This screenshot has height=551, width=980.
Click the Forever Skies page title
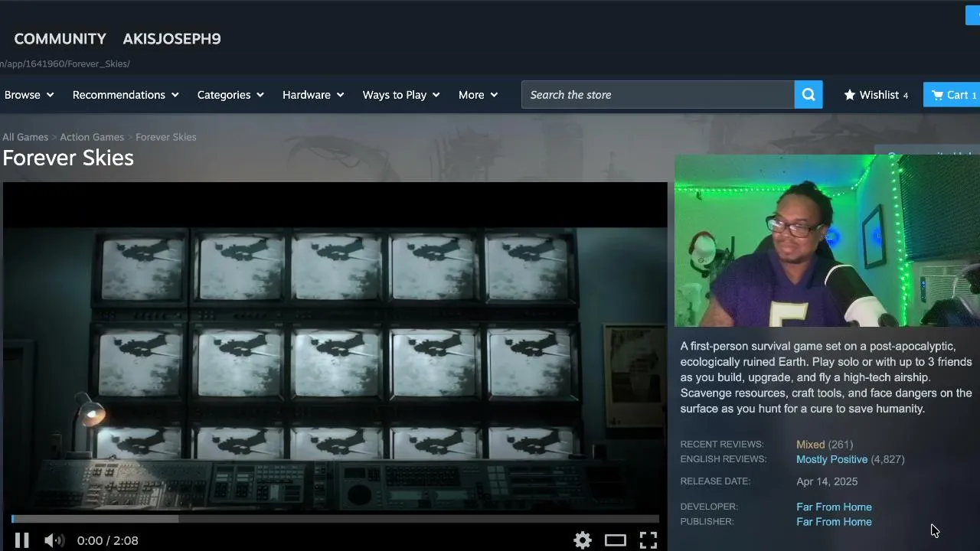(x=68, y=158)
